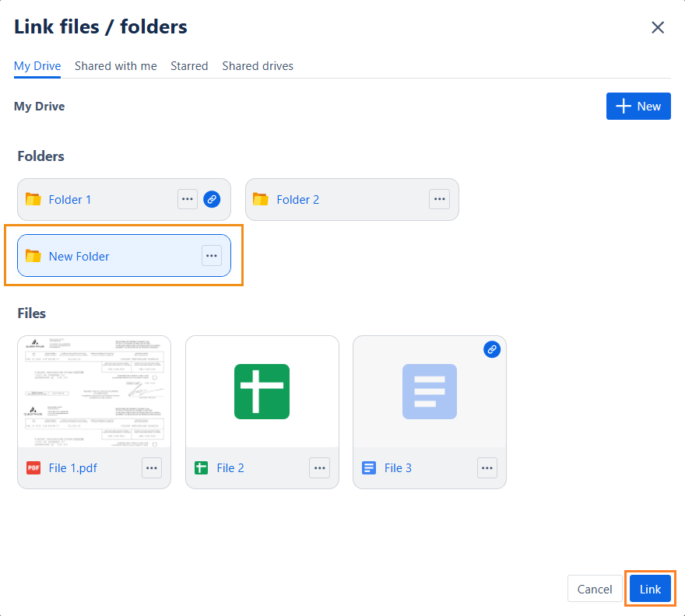
Task: Open the File 1.pdf more options menu
Action: [152, 467]
